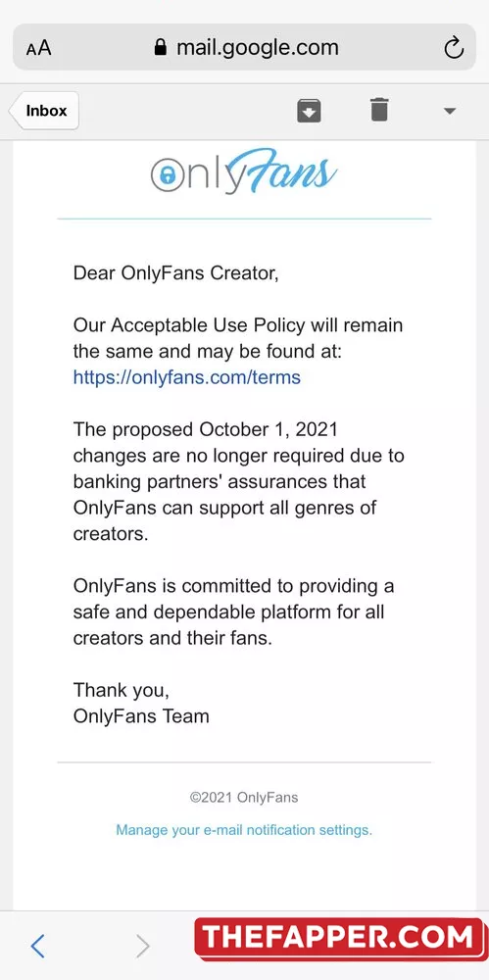Select the mail.google.com address field
The height and width of the screenshot is (980, 489).
tap(245, 47)
